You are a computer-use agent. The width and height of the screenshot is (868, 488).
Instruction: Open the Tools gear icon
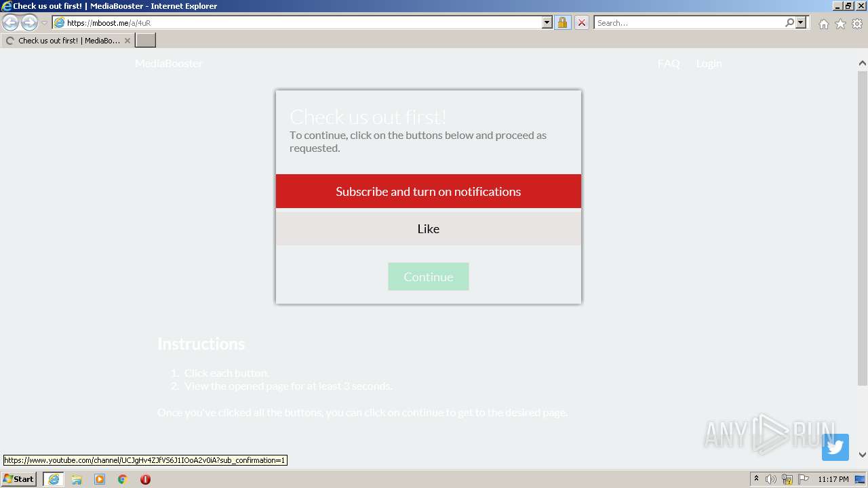[857, 24]
